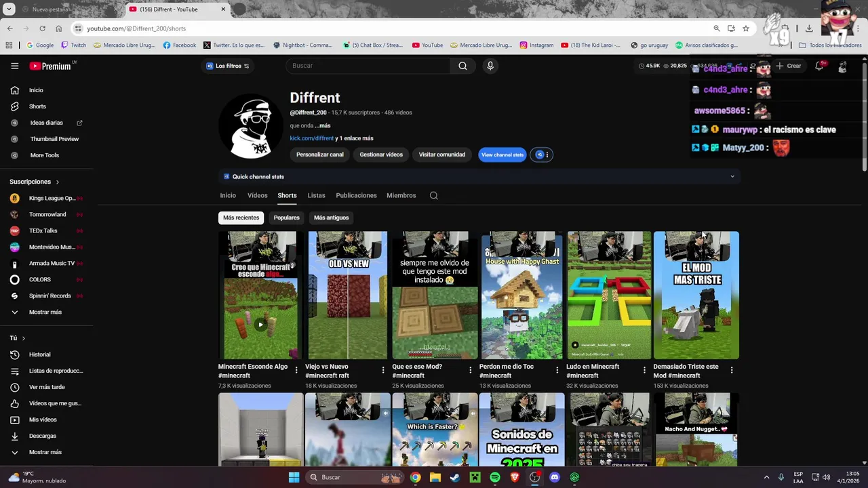Viewport: 868px width, 488px height.
Task: Open options menu for Viejo vs Nuevo short
Action: pos(383,370)
